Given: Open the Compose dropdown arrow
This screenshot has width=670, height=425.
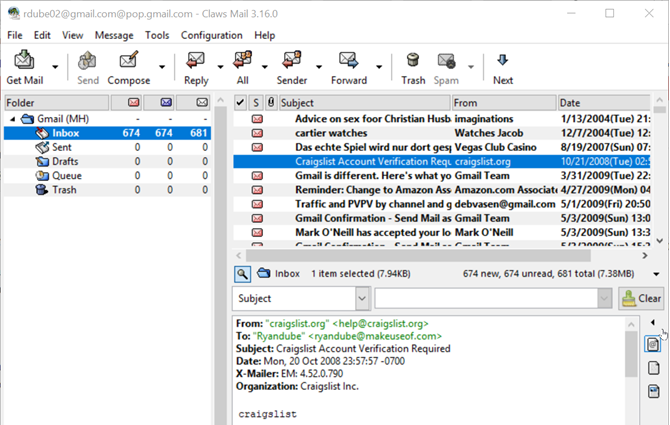Looking at the screenshot, I should tap(162, 67).
